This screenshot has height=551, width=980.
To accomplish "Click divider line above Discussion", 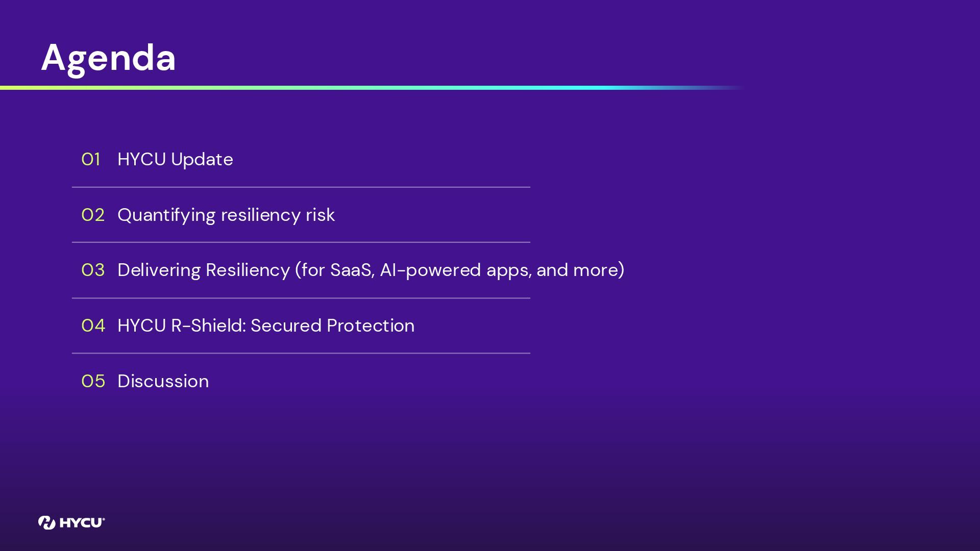I will click(x=301, y=353).
